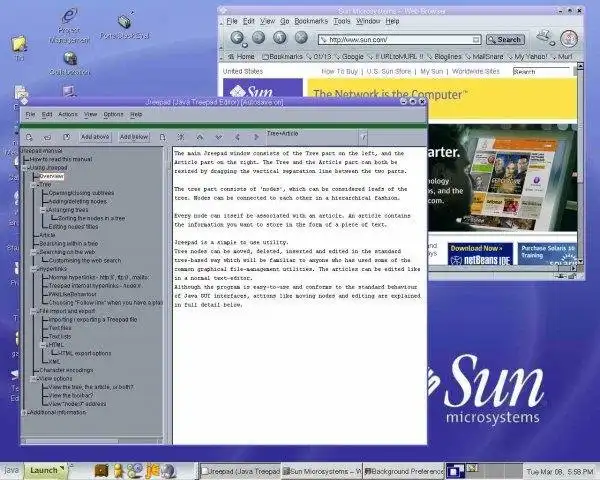Select the Character encodings tree node
This screenshot has height=480, width=600.
[66, 370]
